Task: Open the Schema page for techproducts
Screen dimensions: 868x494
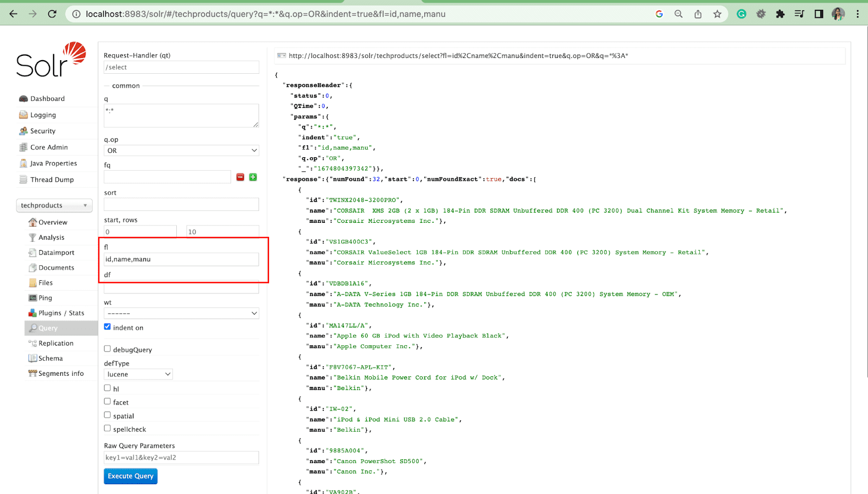Action: tap(50, 358)
